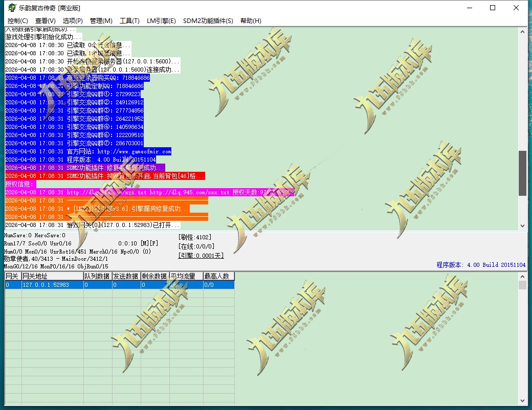The image size is (532, 410).
Task: Open the 控制(C) menu
Action: [17, 20]
